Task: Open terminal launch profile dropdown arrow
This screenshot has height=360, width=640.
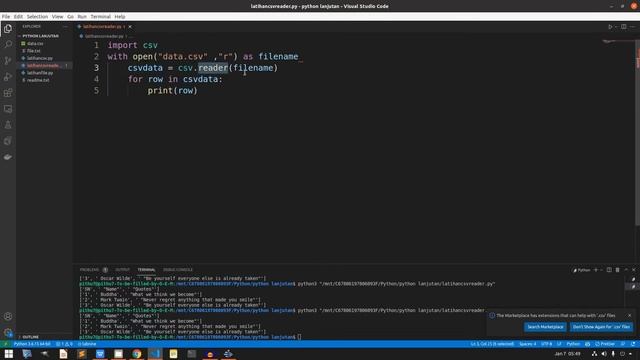Action: click(x=601, y=270)
